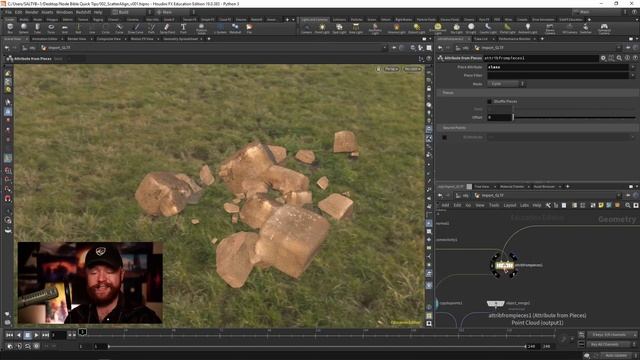
Task: Click the frame range slider bar
Action: 317,346
